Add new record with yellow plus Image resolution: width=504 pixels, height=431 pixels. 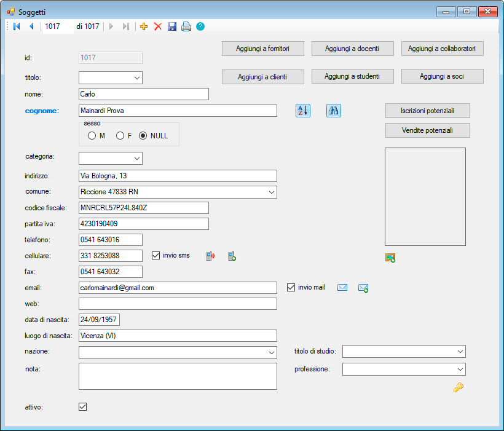(144, 26)
